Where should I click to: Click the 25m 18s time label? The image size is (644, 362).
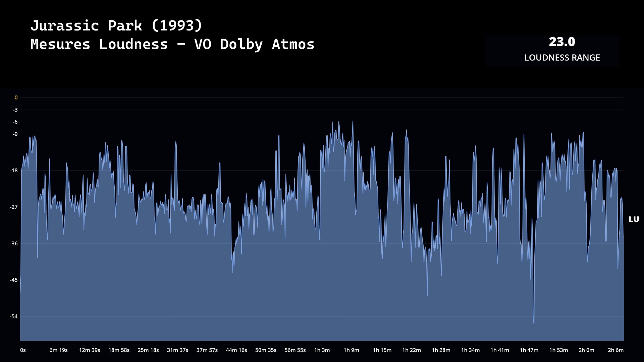tap(148, 350)
